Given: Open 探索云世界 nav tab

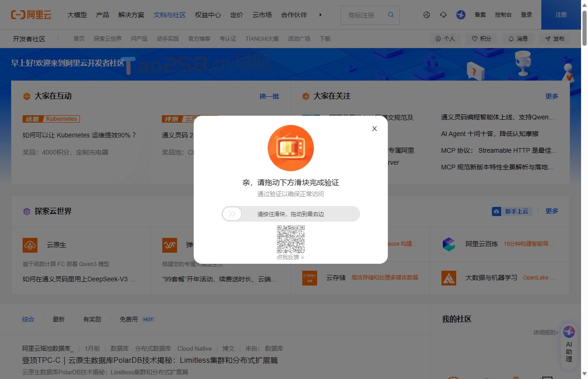Looking at the screenshot, I should pyautogui.click(x=108, y=39).
